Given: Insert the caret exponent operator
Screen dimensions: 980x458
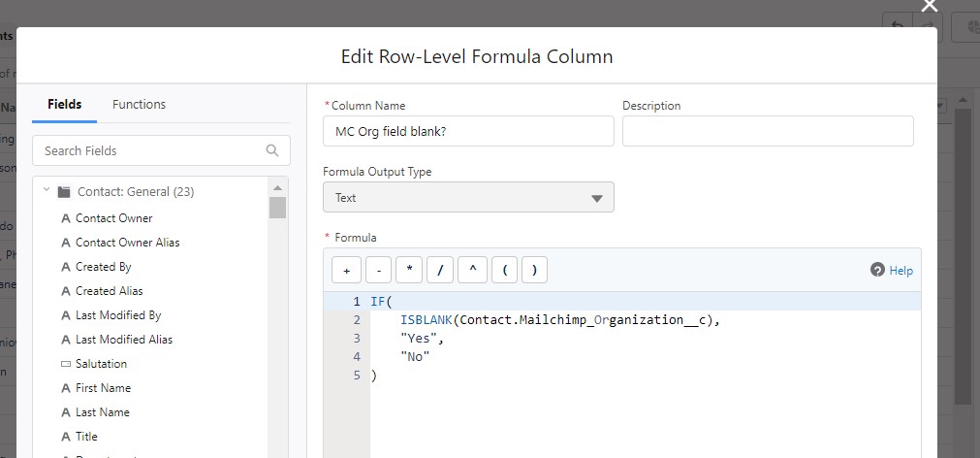Looking at the screenshot, I should (472, 271).
